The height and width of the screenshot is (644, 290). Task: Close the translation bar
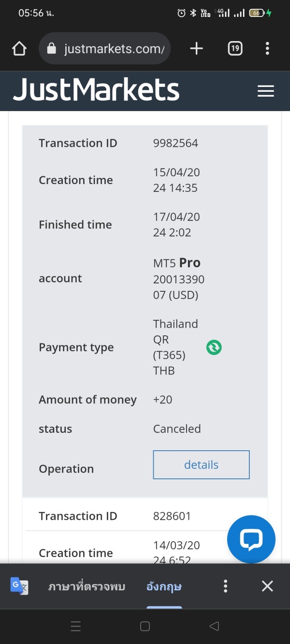(267, 587)
